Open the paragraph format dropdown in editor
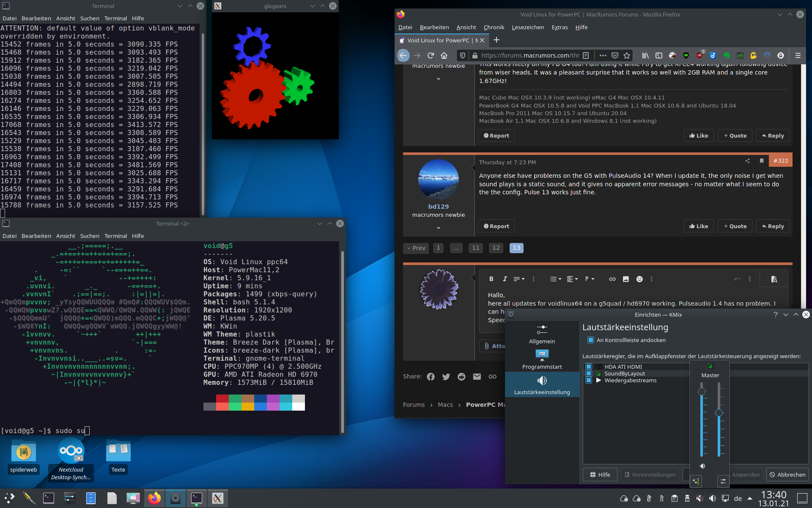The height and width of the screenshot is (508, 812). click(590, 279)
